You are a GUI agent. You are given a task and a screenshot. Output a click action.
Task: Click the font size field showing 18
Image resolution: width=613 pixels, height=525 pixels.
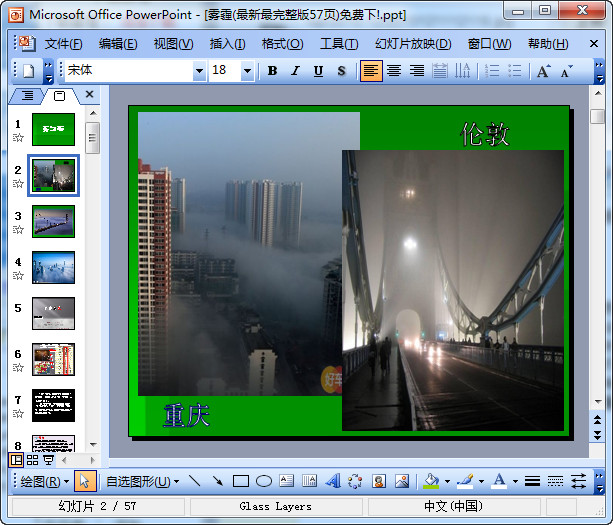point(225,71)
